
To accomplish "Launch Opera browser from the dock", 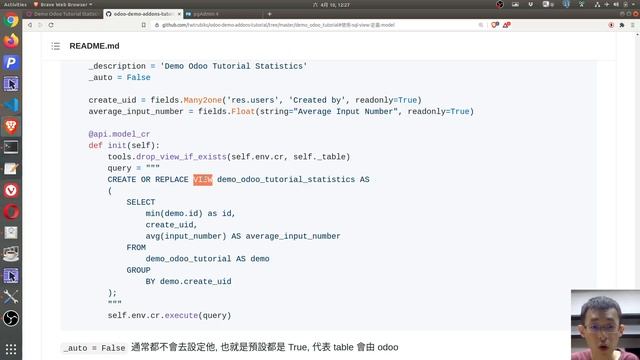I will [x=11, y=212].
